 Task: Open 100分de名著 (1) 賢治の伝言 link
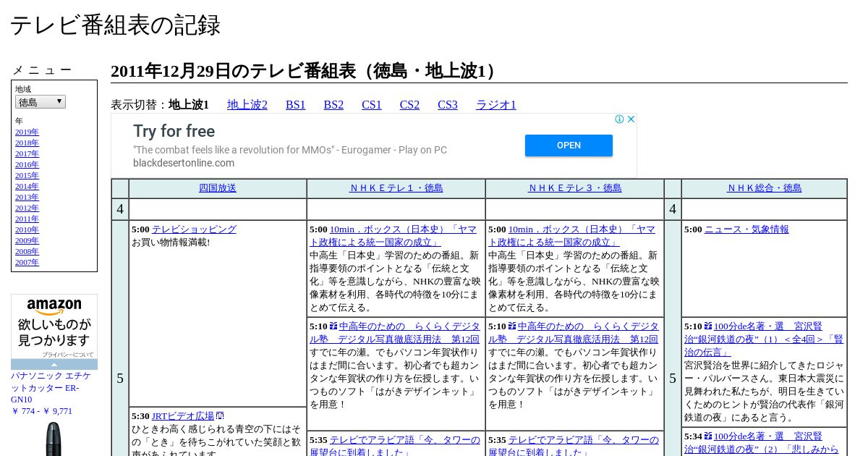[764, 339]
